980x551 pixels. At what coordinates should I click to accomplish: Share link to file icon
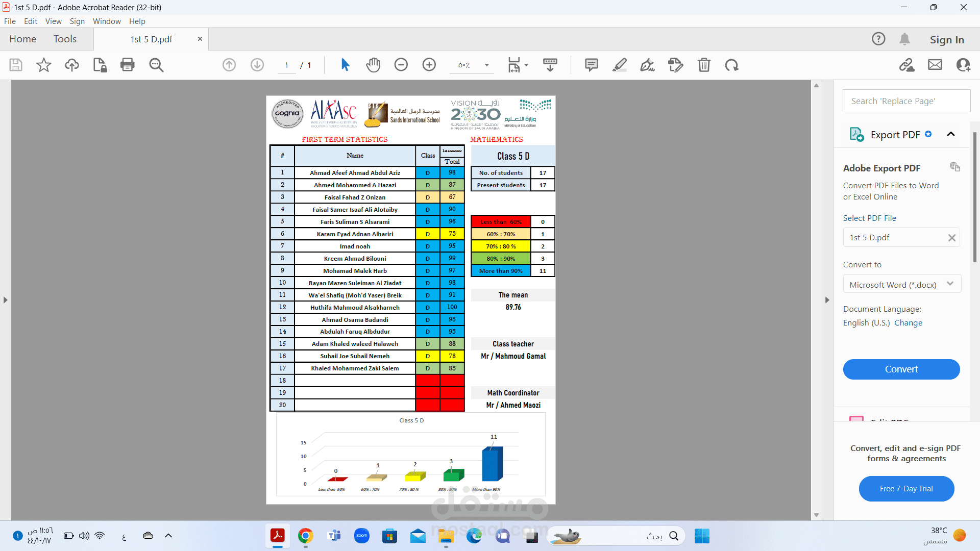(x=907, y=65)
